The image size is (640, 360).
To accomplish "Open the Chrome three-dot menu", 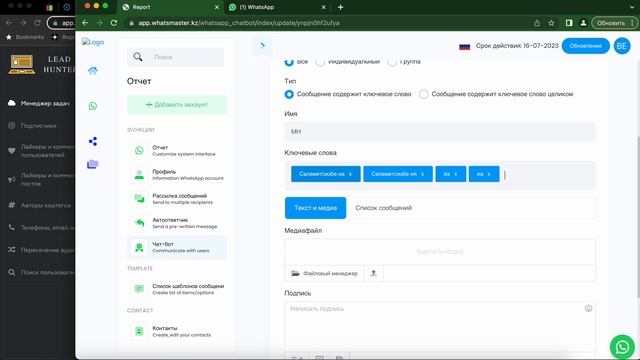I will (632, 23).
